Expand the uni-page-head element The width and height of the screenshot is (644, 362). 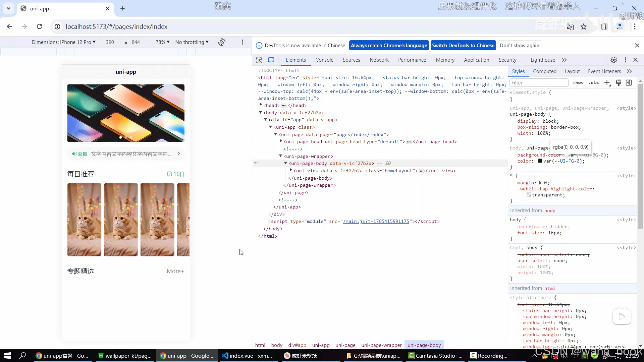[x=281, y=141]
